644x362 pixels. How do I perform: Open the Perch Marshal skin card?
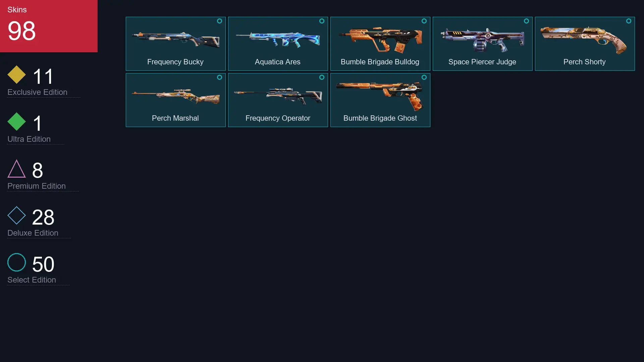(x=176, y=100)
